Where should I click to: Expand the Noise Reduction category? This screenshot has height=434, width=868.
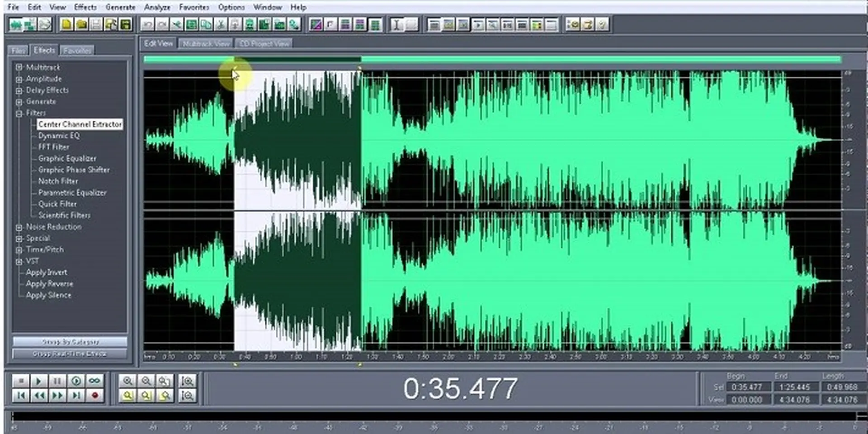(x=19, y=226)
